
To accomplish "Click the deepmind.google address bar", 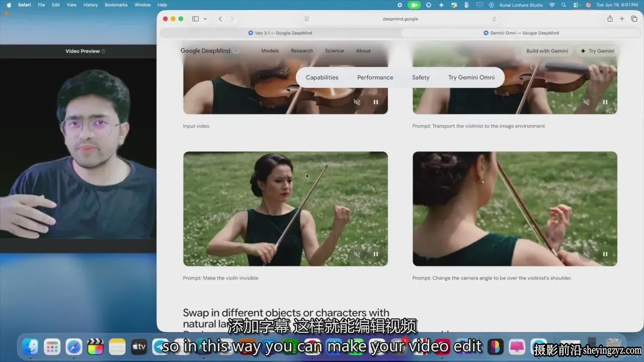I will point(400,19).
